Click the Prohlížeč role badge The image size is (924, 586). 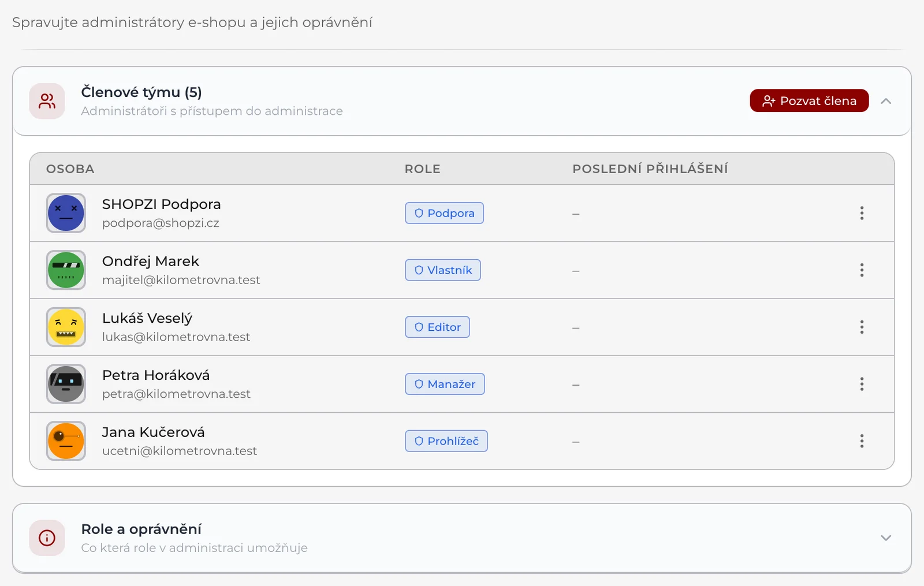coord(446,441)
